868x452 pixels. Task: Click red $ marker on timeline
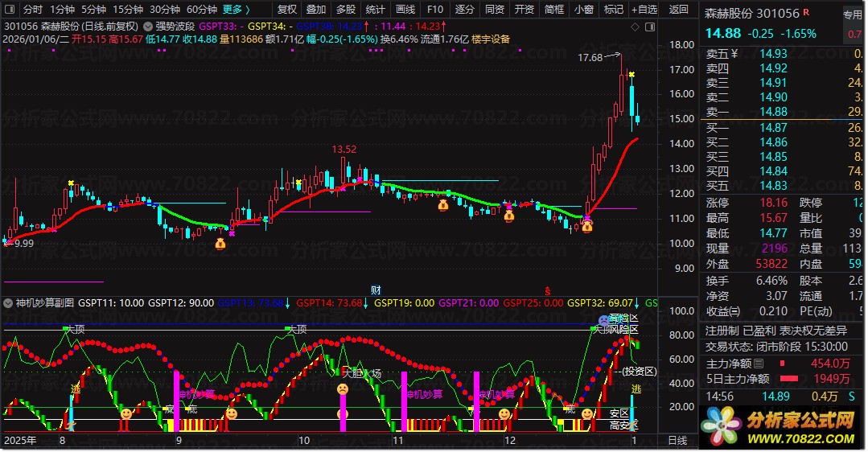pyautogui.click(x=548, y=291)
